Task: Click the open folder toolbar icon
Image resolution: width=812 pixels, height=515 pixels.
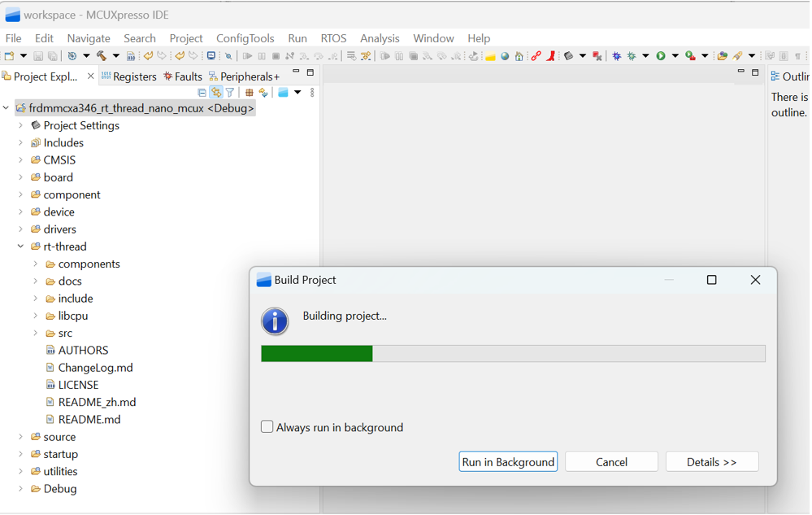Action: pyautogui.click(x=723, y=56)
